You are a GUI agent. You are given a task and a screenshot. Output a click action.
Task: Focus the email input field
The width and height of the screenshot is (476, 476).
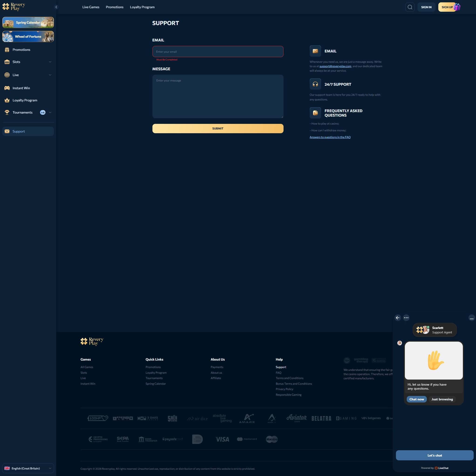coord(218,51)
